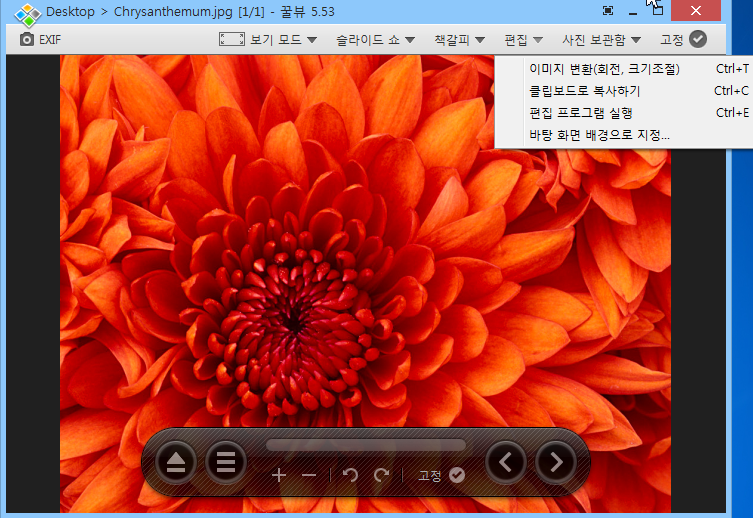Open the hamburger menu round button

226,462
